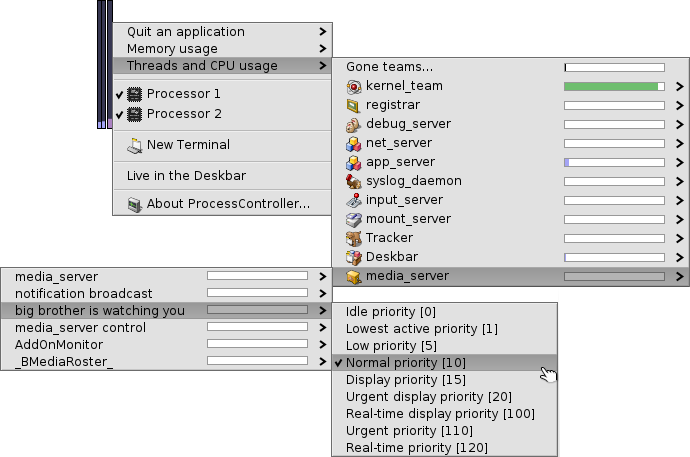Click the app_server cubes icon
The width and height of the screenshot is (690, 457).
coord(353,162)
